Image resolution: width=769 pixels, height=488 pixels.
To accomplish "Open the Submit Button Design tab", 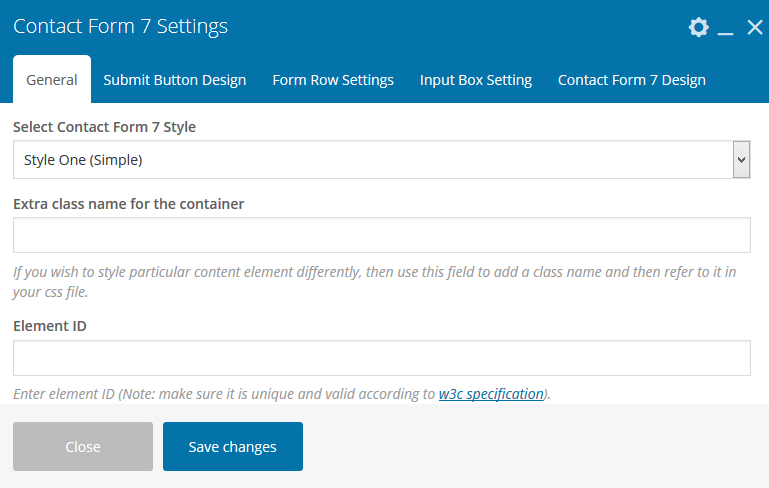I will click(174, 80).
